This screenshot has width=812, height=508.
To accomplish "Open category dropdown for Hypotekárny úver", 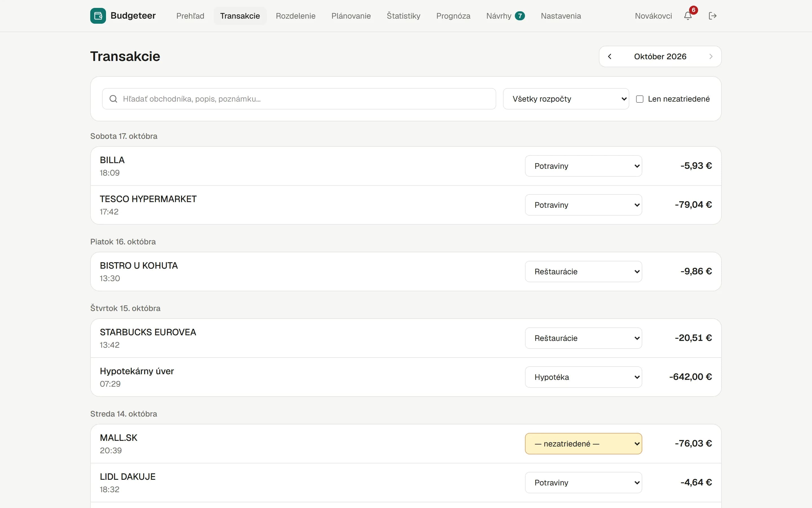I will click(584, 377).
